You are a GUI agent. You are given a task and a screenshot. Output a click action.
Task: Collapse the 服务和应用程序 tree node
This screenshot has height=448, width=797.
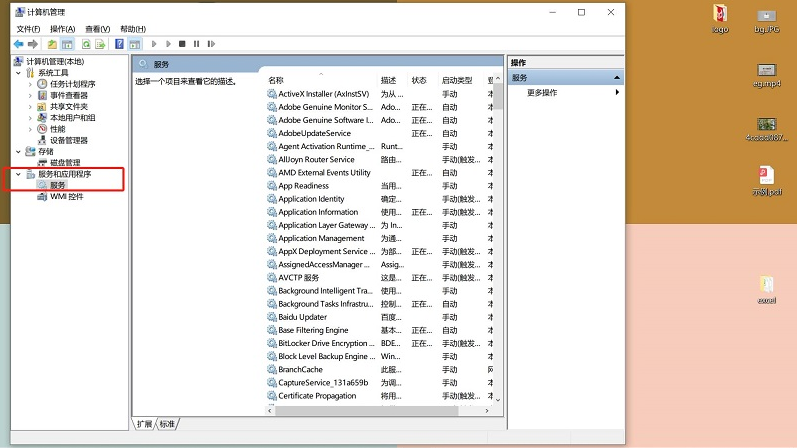(18, 174)
